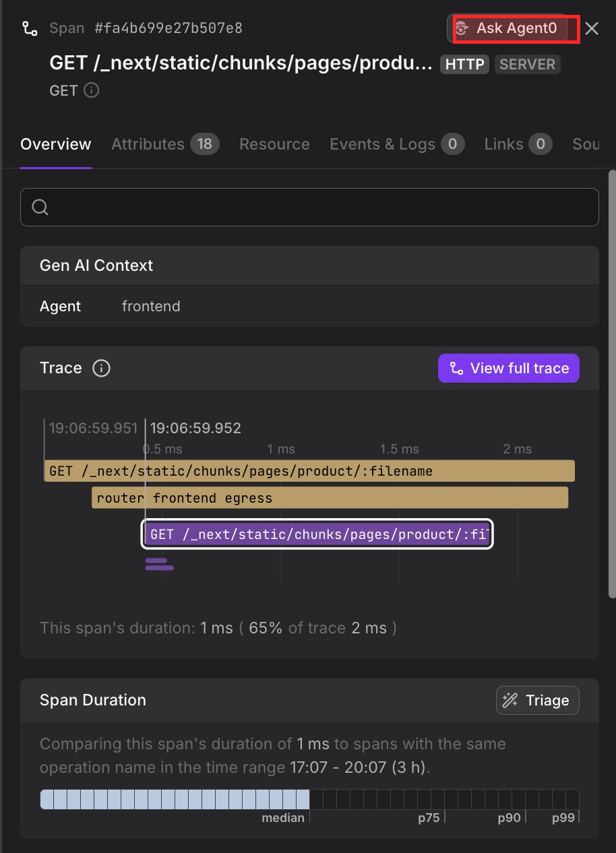Click the small purple child span lines
The height and width of the screenshot is (853, 616).
click(159, 564)
